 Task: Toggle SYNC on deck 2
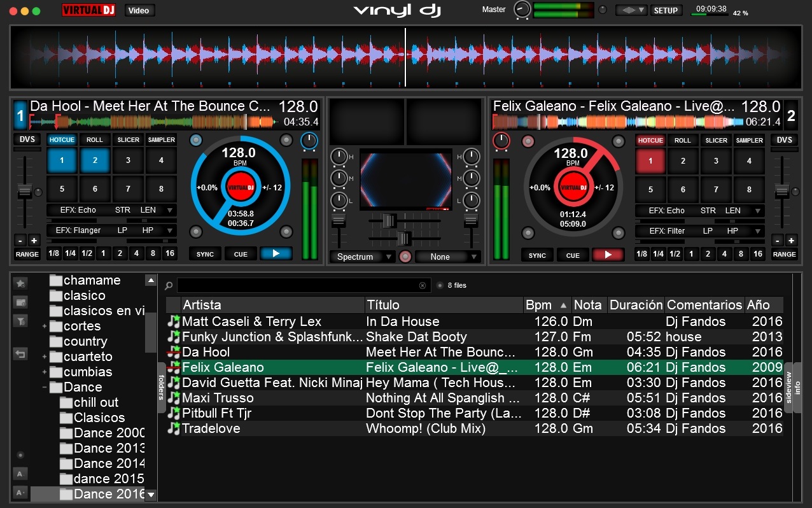537,255
